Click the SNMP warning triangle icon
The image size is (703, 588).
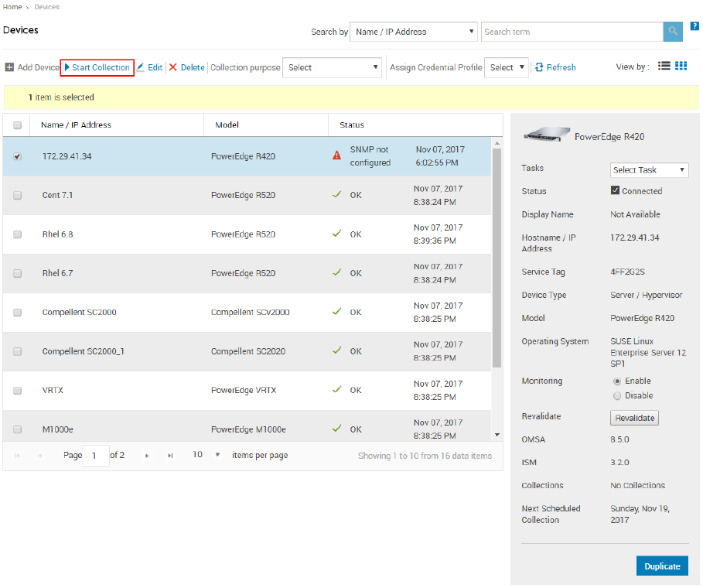(336, 156)
